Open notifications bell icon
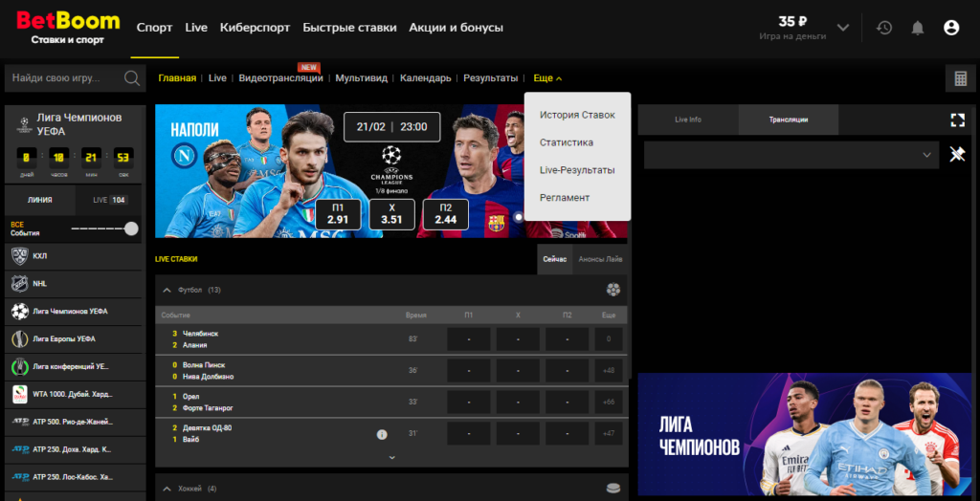The image size is (980, 501). 918,28
